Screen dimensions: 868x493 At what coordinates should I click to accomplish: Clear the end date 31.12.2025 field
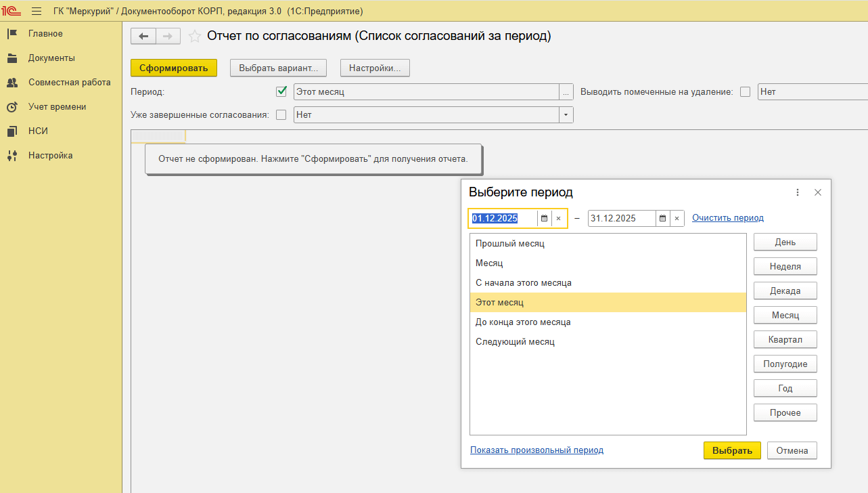(677, 218)
